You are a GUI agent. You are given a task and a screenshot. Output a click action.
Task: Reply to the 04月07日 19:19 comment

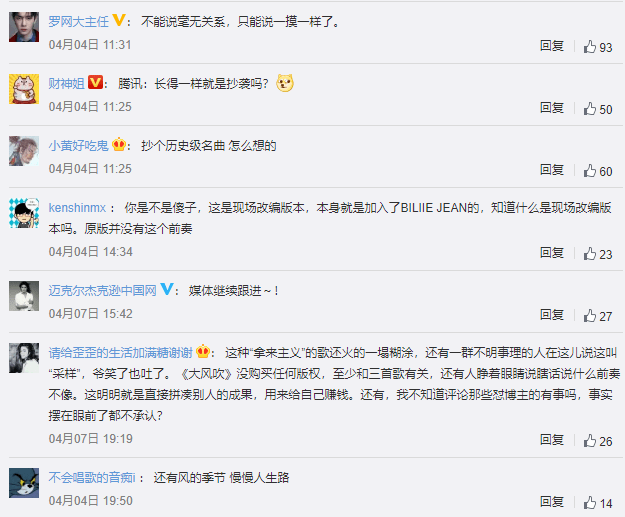point(552,440)
